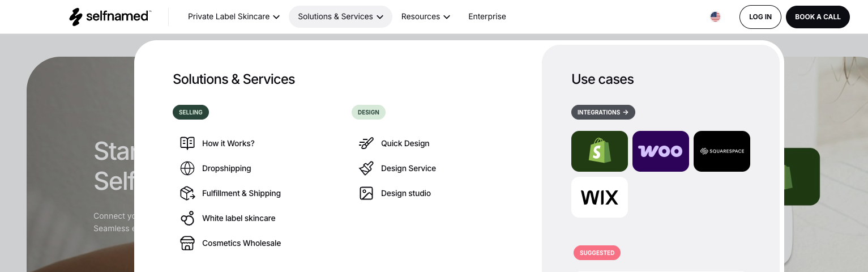Open the Dropshipping link
The width and height of the screenshot is (868, 272).
[226, 168]
